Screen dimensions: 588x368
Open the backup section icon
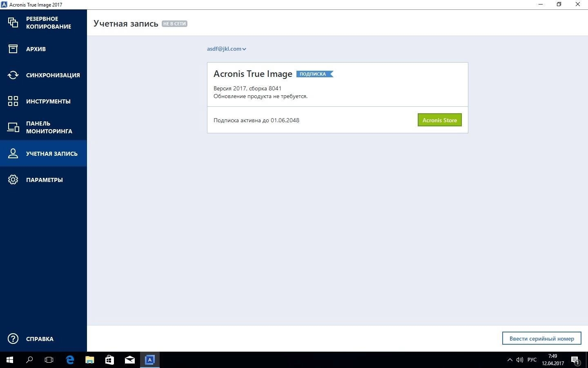[x=13, y=22]
